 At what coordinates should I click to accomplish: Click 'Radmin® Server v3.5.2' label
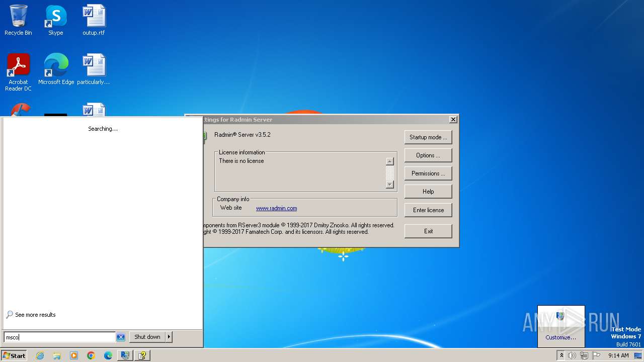243,135
